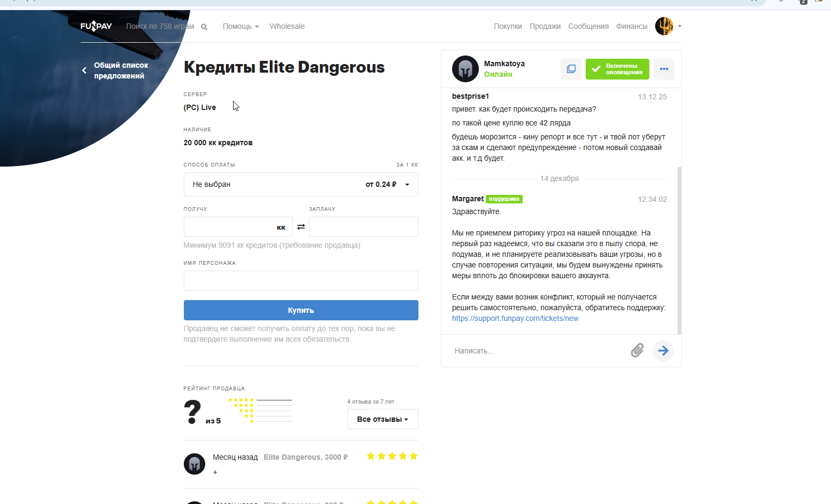This screenshot has height=504, width=831.
Task: Toggle the enabled notifications button
Action: click(x=617, y=69)
